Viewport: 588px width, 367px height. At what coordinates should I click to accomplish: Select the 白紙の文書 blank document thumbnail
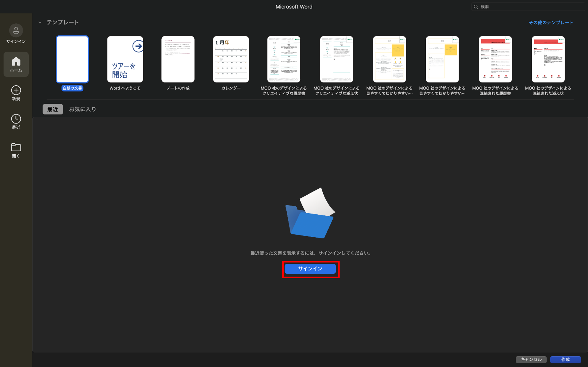tap(72, 59)
